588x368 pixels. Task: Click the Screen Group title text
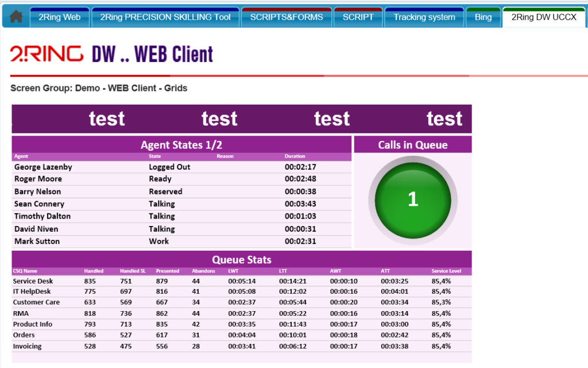click(x=99, y=88)
